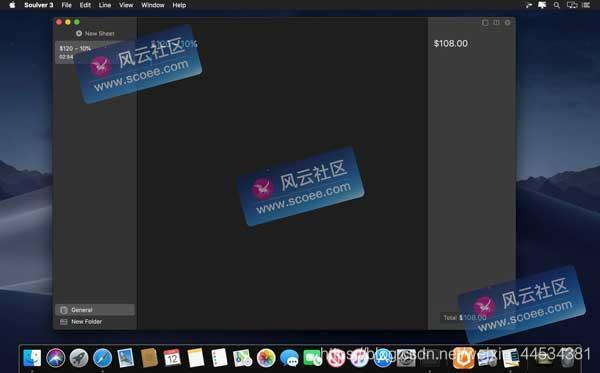This screenshot has width=600, height=373.
Task: Open the Apple menu
Action: tap(12, 5)
